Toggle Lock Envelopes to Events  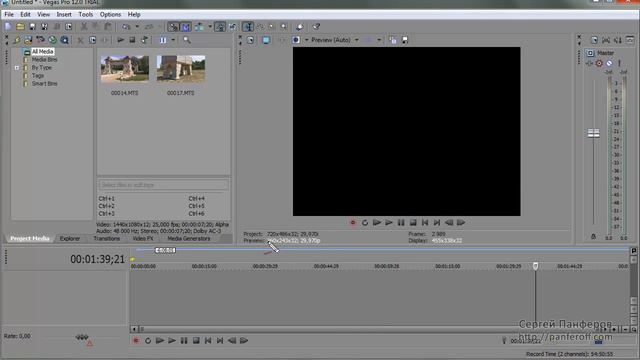(x=220, y=27)
